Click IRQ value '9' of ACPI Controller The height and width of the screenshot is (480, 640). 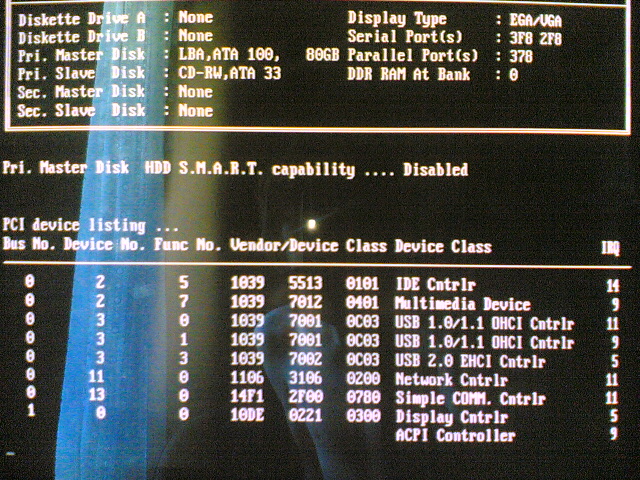click(614, 434)
